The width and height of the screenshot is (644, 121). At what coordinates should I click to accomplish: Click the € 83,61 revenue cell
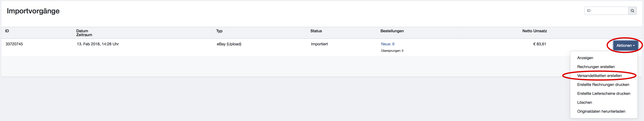(x=540, y=44)
